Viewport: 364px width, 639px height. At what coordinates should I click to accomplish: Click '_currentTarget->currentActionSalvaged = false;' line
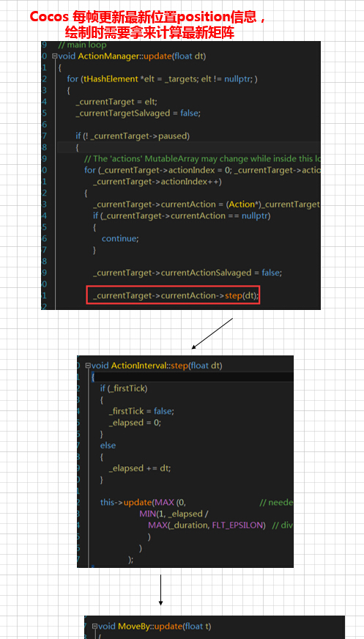pyautogui.click(x=187, y=273)
